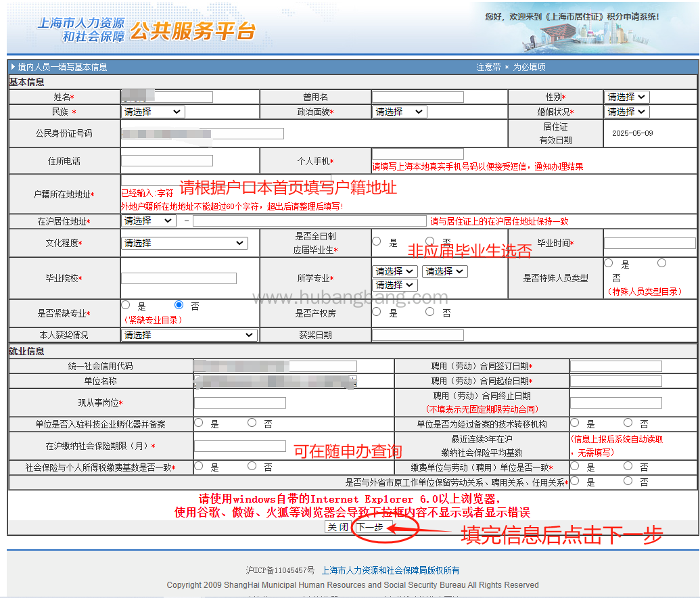
Task: Choose 否 for 是否产权房
Action: coord(430,313)
